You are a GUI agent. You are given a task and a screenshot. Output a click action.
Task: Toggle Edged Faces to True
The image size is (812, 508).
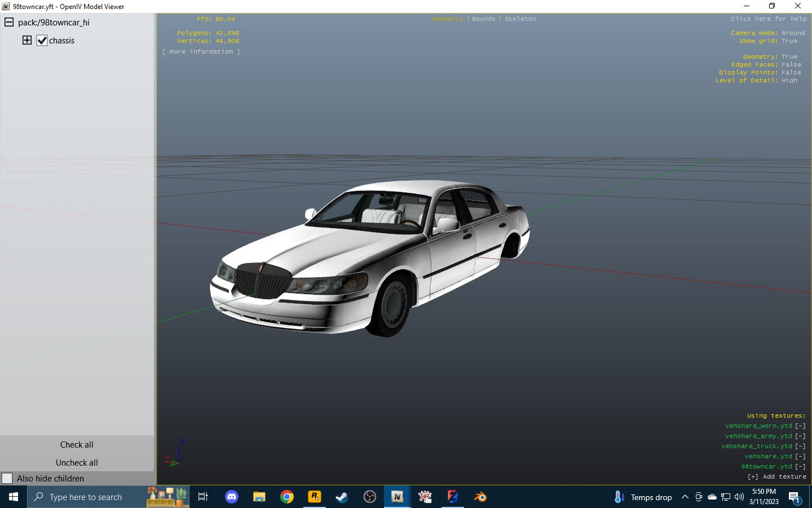pos(791,64)
